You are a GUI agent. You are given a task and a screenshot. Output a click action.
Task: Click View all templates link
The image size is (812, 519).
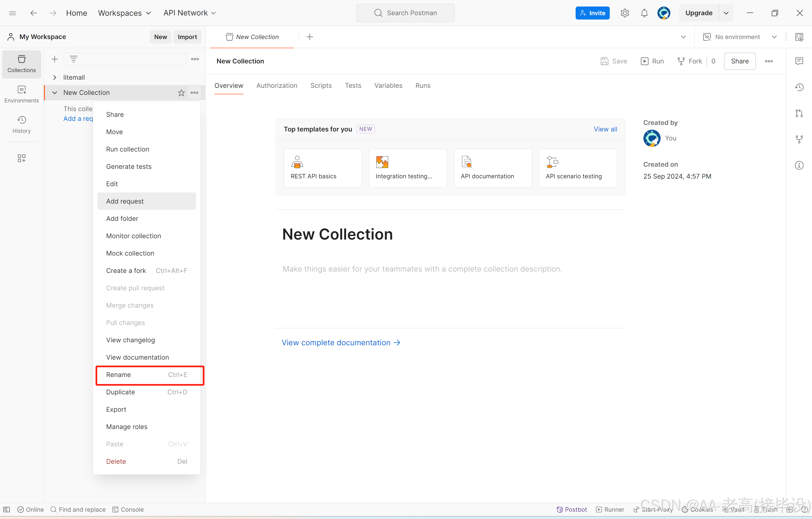click(x=605, y=129)
